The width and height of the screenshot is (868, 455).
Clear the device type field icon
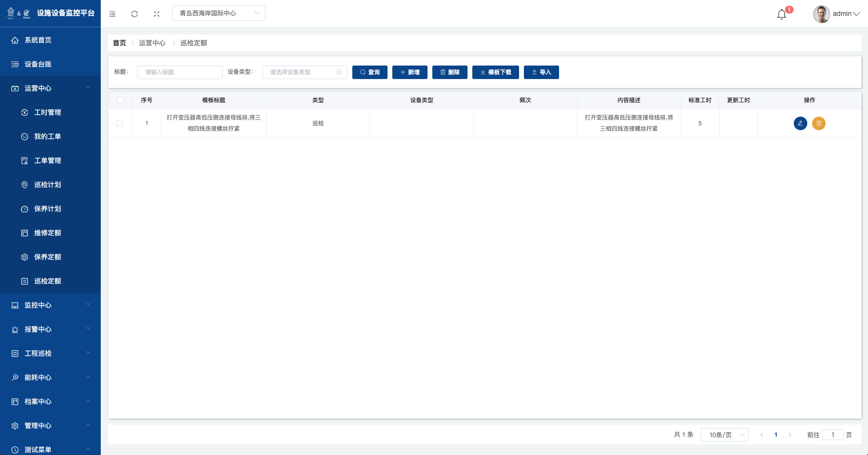339,72
